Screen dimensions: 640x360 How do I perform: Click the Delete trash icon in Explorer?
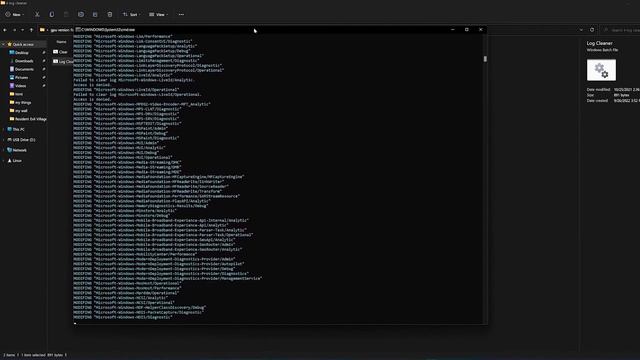(x=110, y=15)
